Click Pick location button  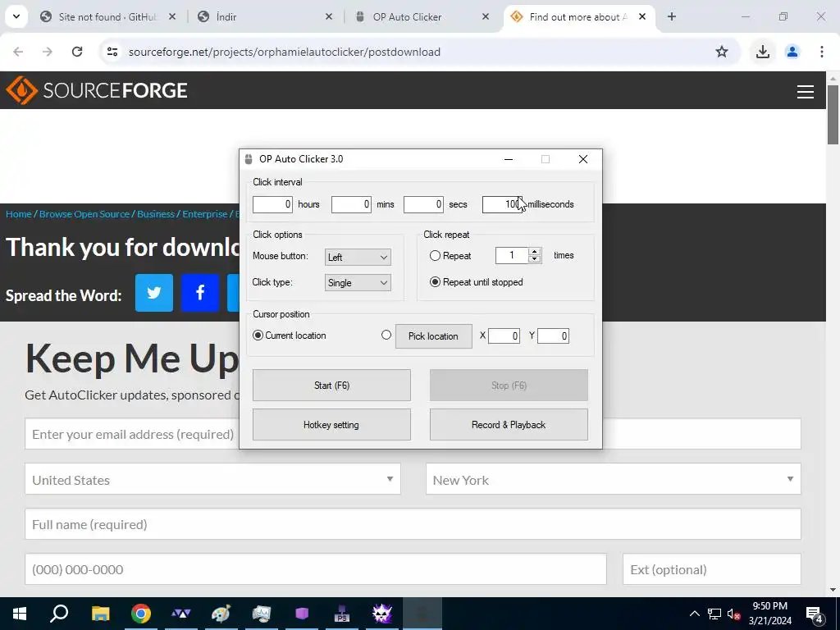pyautogui.click(x=433, y=336)
